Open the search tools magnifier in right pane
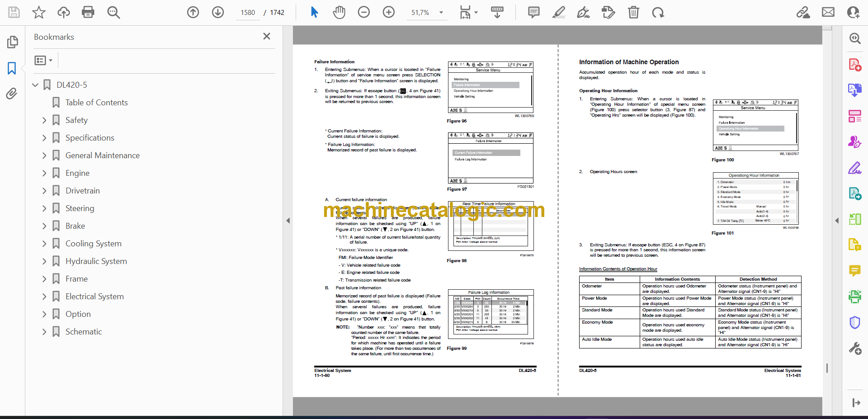The width and height of the screenshot is (868, 419). pyautogui.click(x=855, y=38)
